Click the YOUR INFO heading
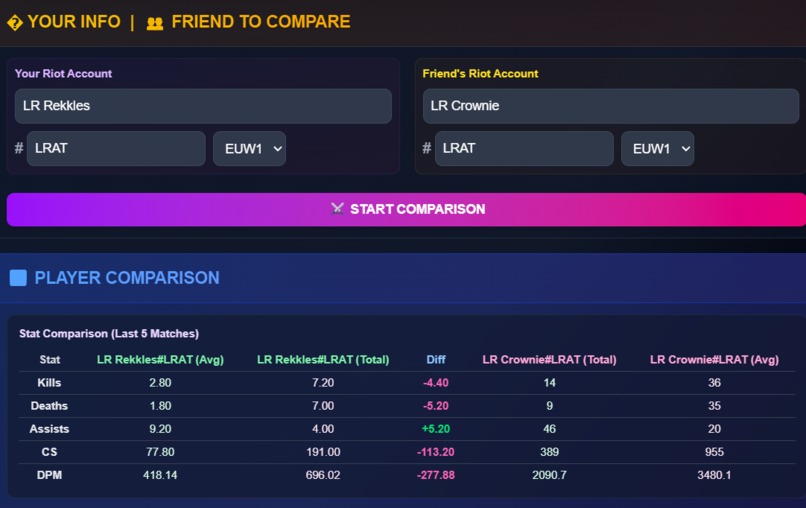806x508 pixels. pyautogui.click(x=74, y=22)
